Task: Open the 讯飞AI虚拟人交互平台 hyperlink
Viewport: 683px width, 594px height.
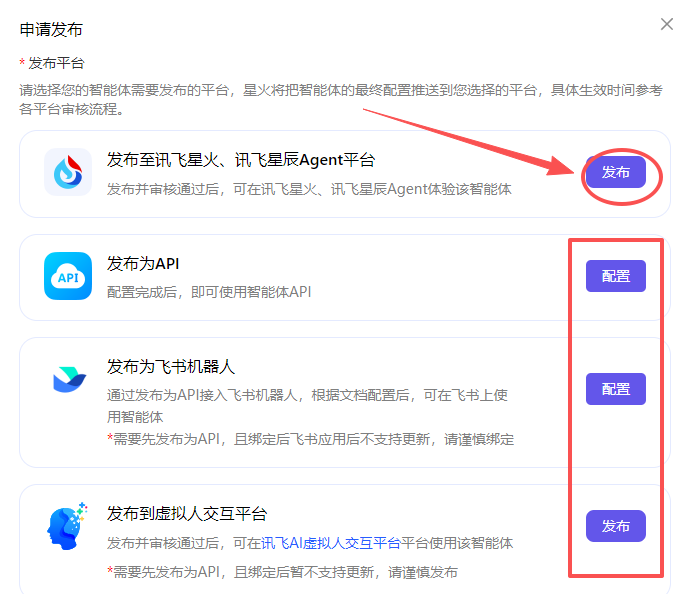Action: click(x=330, y=543)
